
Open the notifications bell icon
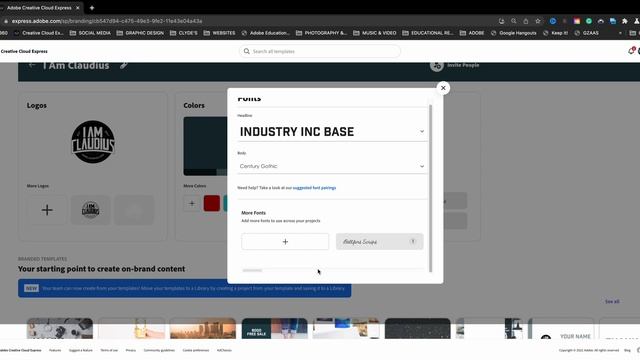coord(631,51)
